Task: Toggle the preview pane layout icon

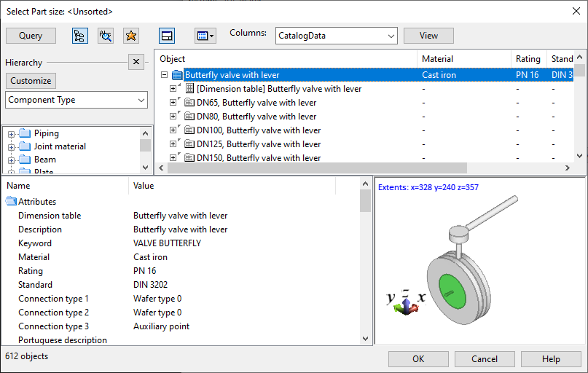Action: 167,36
